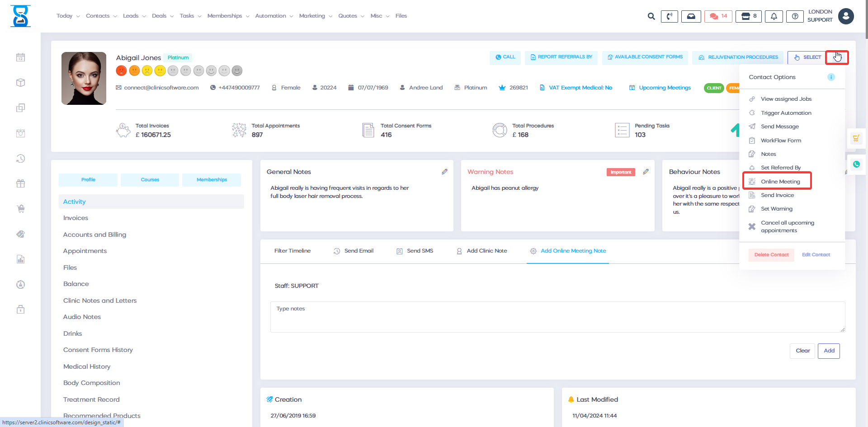The height and width of the screenshot is (427, 868).
Task: Expand the Contacts menu dropdown
Action: 101,16
